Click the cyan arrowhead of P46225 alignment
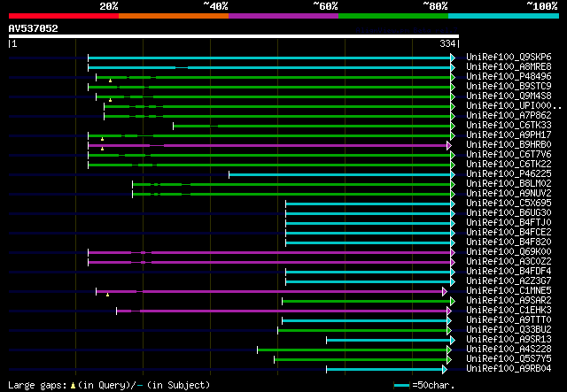This screenshot has width=567, height=392. [453, 175]
